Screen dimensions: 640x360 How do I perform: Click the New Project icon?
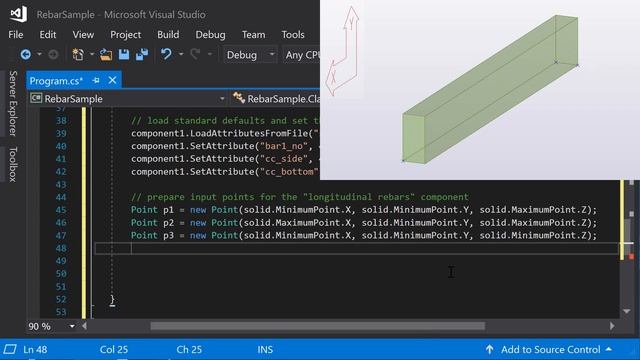click(78, 54)
